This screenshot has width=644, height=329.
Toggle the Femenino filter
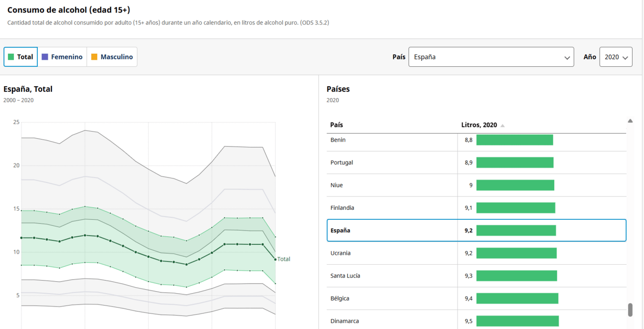pos(62,57)
